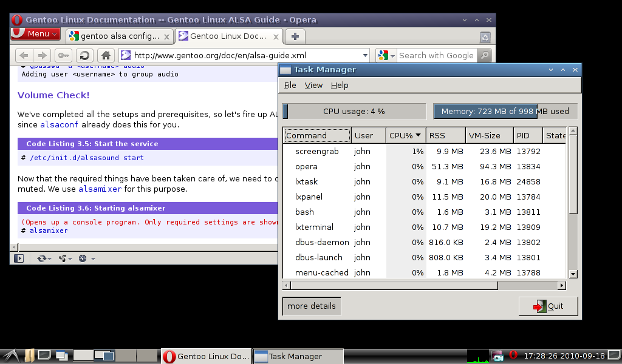Click the Opera back navigation arrow
The image size is (622, 364).
pyautogui.click(x=24, y=55)
